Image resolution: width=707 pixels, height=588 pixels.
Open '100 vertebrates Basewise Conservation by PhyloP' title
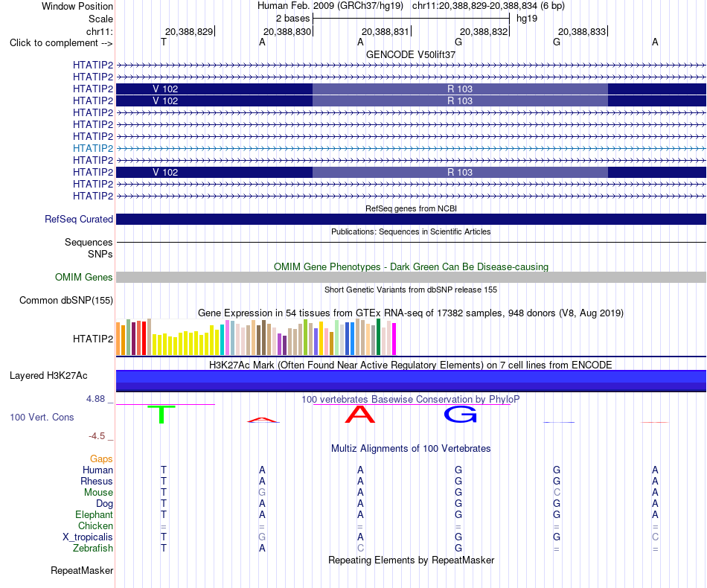(411, 399)
